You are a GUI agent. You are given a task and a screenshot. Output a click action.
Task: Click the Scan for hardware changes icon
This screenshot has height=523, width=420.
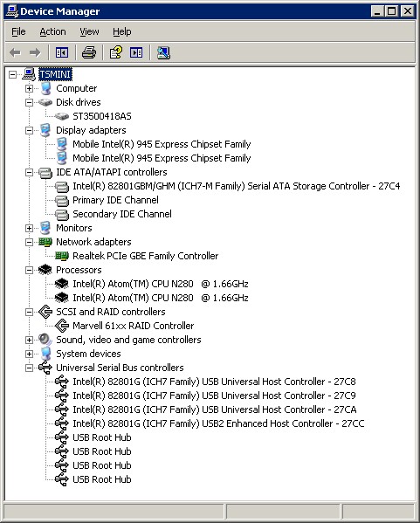coord(163,52)
